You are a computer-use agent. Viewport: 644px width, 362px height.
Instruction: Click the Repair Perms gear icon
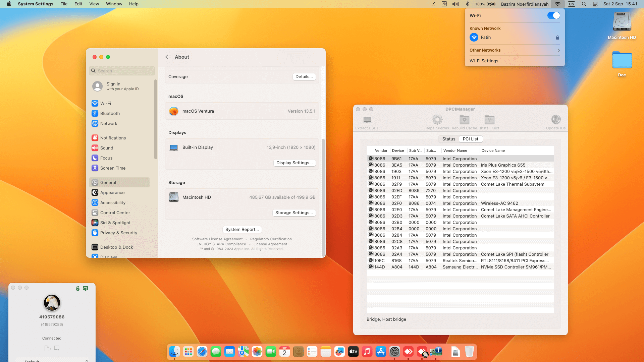[x=437, y=120]
